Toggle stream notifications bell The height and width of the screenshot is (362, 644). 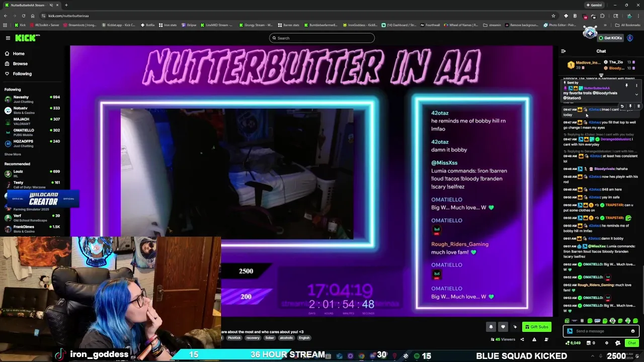click(x=491, y=327)
